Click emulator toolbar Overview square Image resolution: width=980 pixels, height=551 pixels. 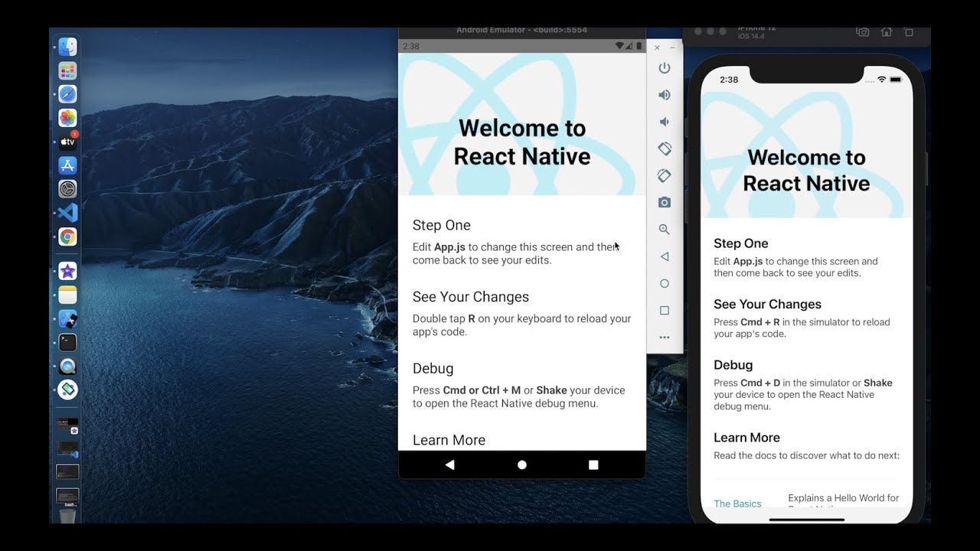coord(665,310)
